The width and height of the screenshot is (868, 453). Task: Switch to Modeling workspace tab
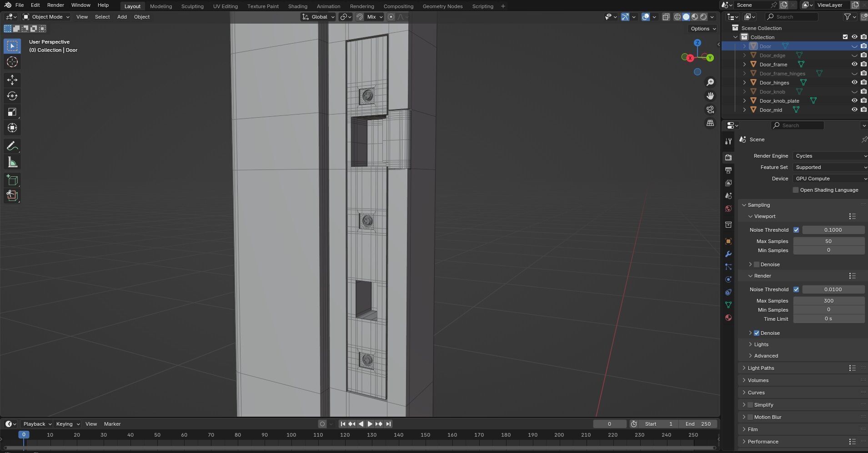pyautogui.click(x=161, y=6)
